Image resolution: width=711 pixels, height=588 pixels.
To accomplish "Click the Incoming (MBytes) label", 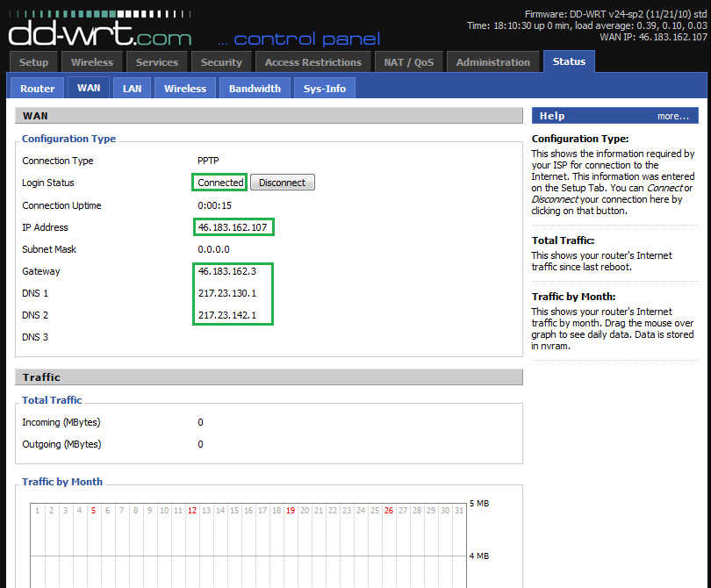I will [x=61, y=422].
